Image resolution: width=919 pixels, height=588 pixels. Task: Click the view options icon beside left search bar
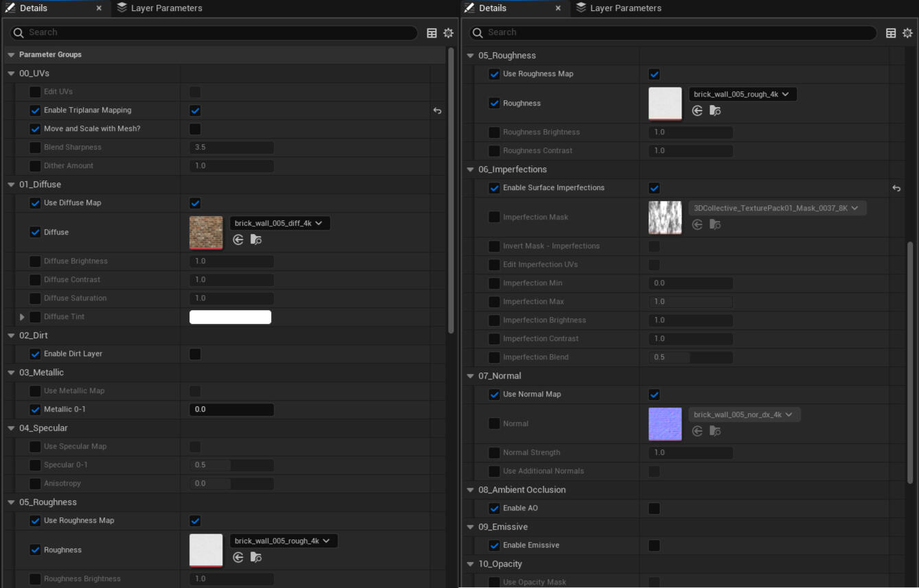point(431,32)
